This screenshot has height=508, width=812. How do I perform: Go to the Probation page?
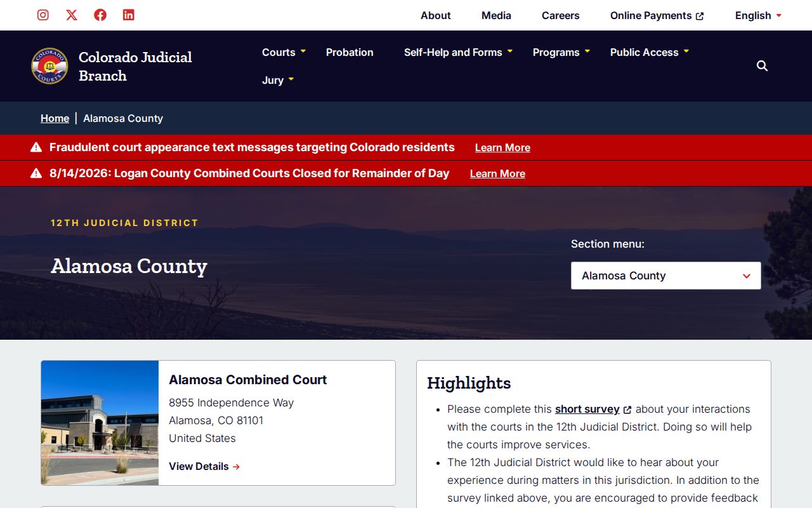(x=350, y=52)
